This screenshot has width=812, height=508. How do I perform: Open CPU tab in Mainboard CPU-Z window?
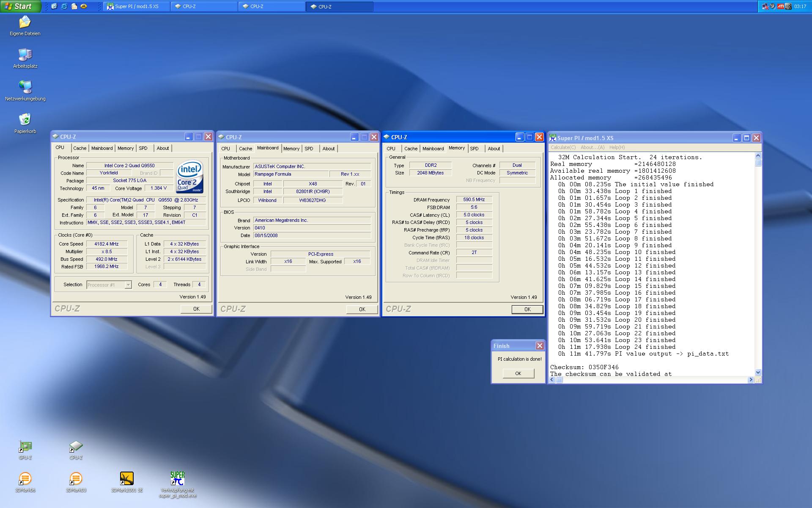click(x=226, y=149)
